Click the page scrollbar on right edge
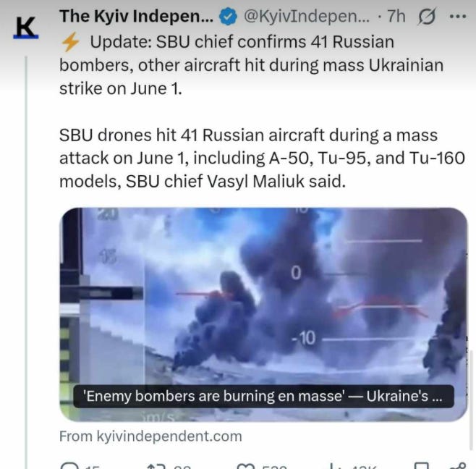The height and width of the screenshot is (469, 476). (472, 400)
